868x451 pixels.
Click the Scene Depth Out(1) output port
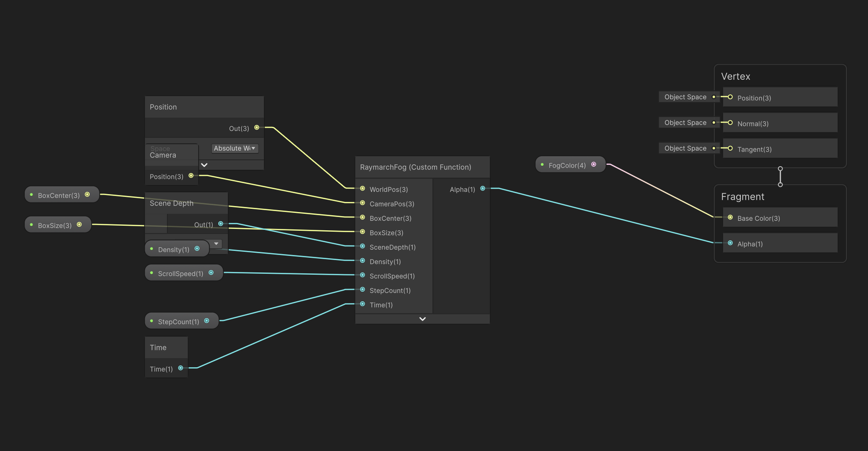pyautogui.click(x=221, y=224)
